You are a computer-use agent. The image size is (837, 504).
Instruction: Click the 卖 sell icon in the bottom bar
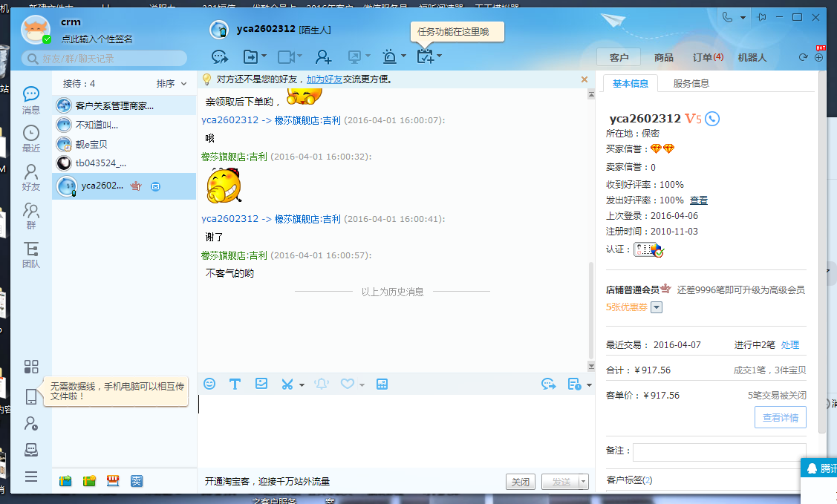137,481
